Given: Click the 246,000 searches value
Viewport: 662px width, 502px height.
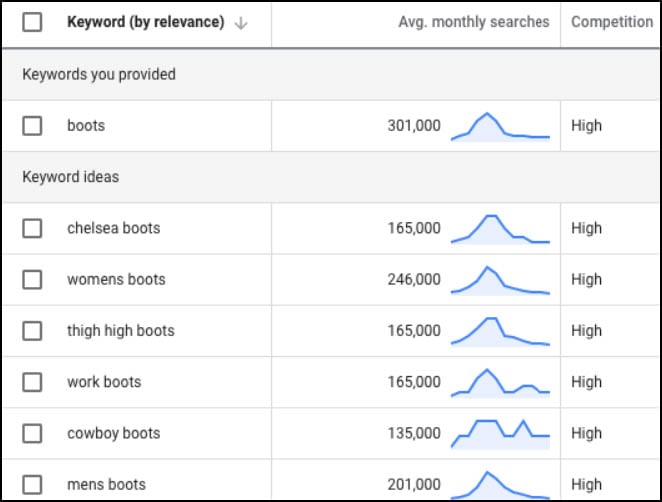Looking at the screenshot, I should [x=414, y=279].
